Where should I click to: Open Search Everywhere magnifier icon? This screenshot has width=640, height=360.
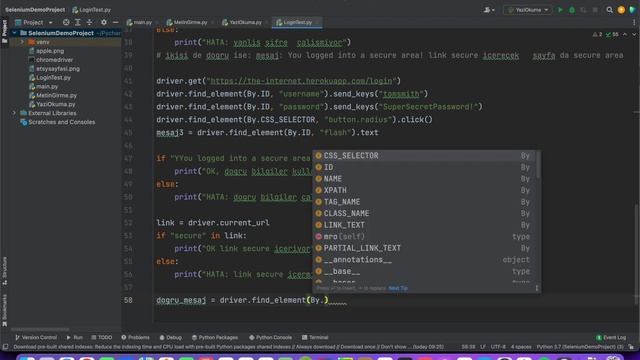pyautogui.click(x=609, y=10)
